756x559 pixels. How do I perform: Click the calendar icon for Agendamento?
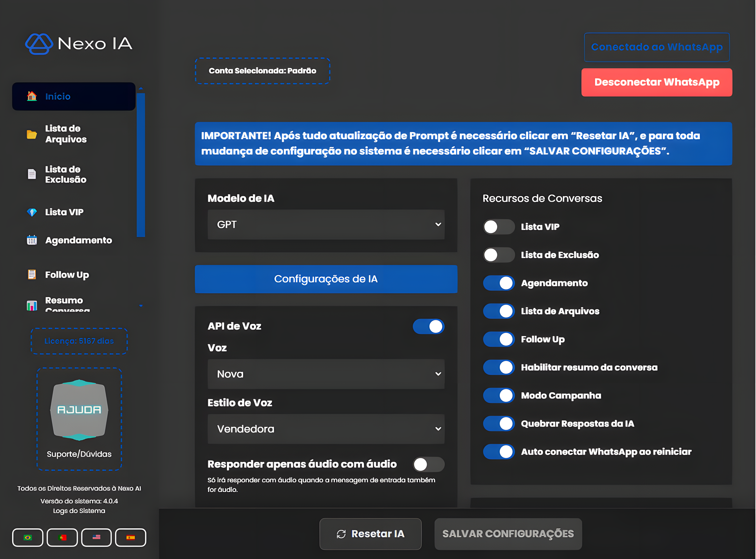tap(32, 240)
